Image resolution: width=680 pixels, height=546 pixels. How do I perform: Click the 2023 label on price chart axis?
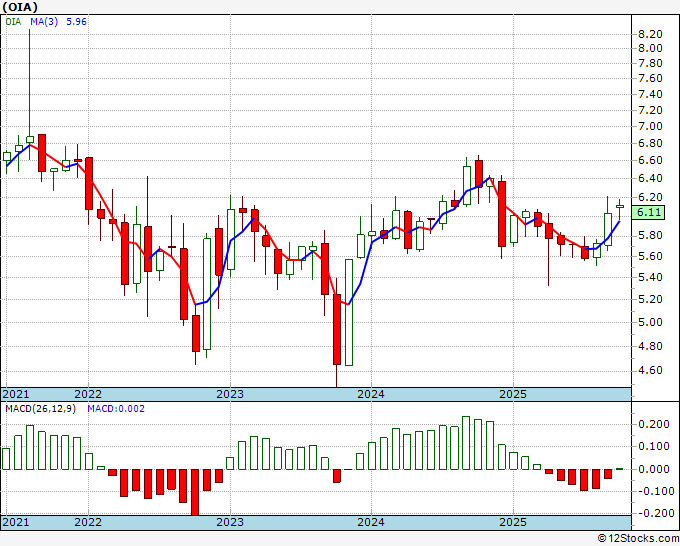tap(230, 394)
